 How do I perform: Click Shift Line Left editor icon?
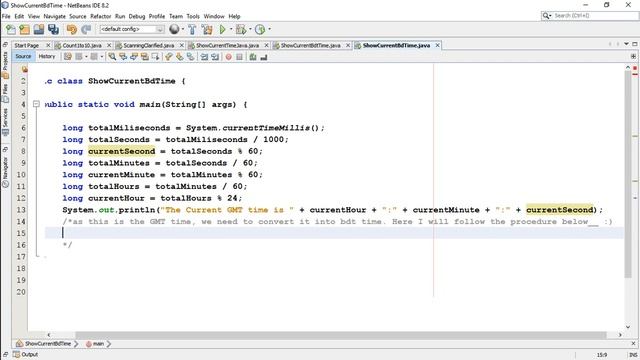(x=204, y=57)
